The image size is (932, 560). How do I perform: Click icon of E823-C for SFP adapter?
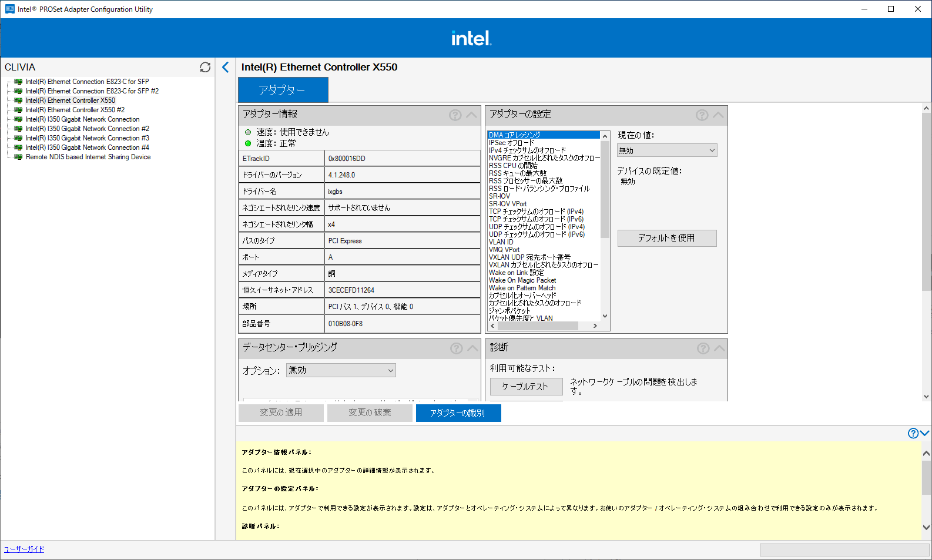click(18, 82)
